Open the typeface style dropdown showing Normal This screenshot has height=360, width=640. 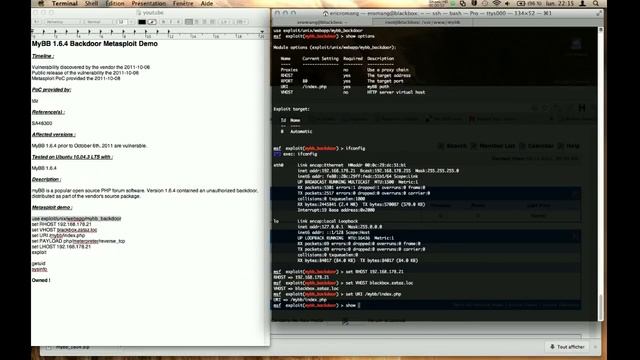point(99,22)
